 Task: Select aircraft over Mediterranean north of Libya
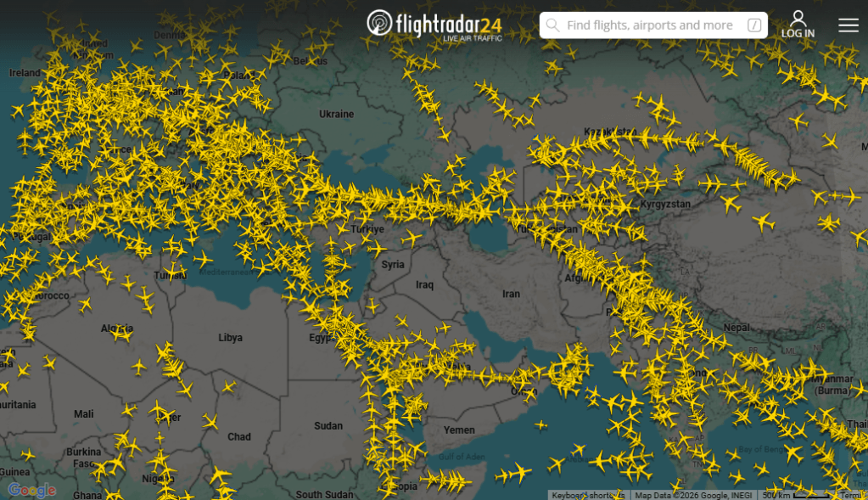click(204, 259)
